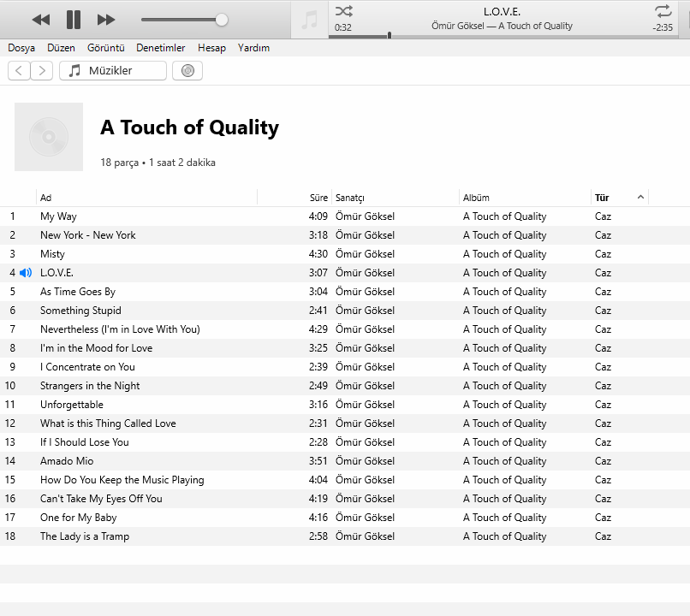690x616 pixels.
Task: Toggle repeat mode
Action: 663,11
